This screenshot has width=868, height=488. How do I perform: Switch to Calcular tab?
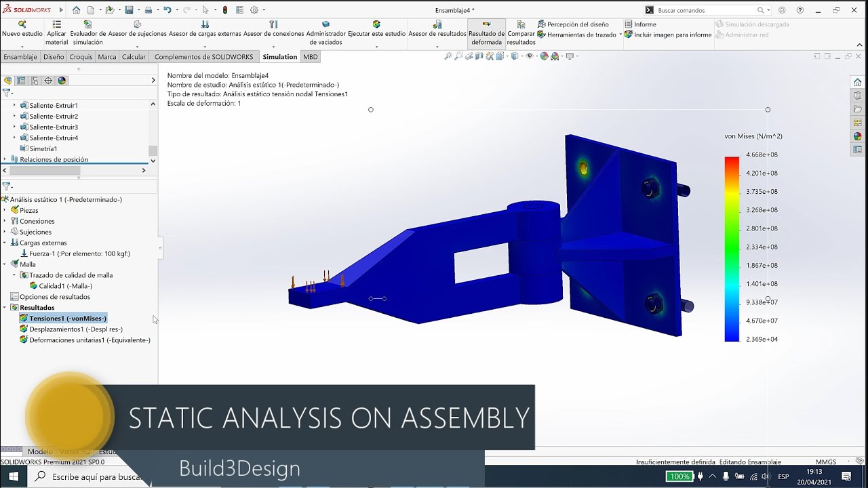click(134, 57)
